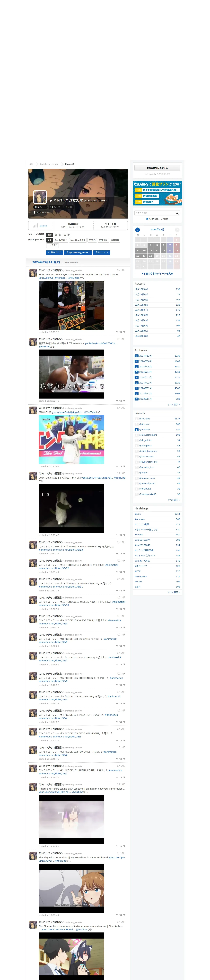Open the @moujaatumare friend link
Viewport: 210px width, 980px height.
click(x=148, y=435)
